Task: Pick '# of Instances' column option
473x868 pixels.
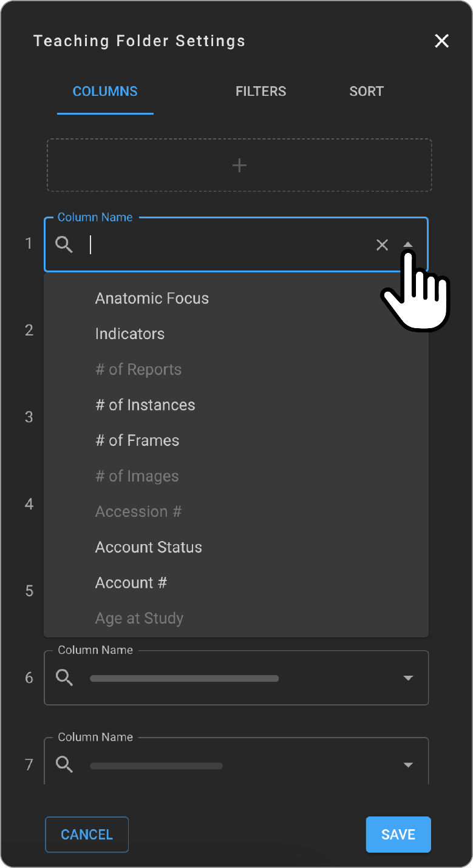Action: (x=145, y=405)
